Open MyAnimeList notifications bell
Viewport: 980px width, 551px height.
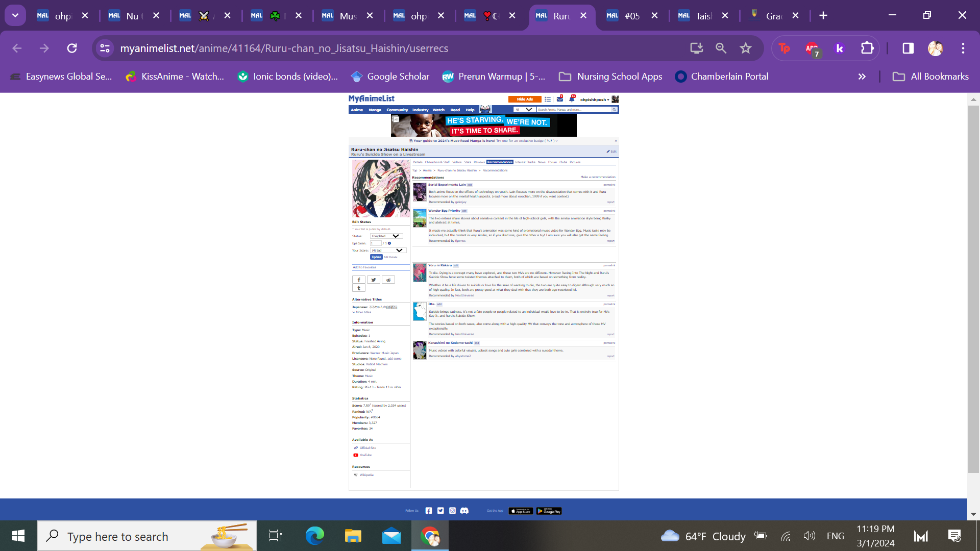click(x=572, y=99)
